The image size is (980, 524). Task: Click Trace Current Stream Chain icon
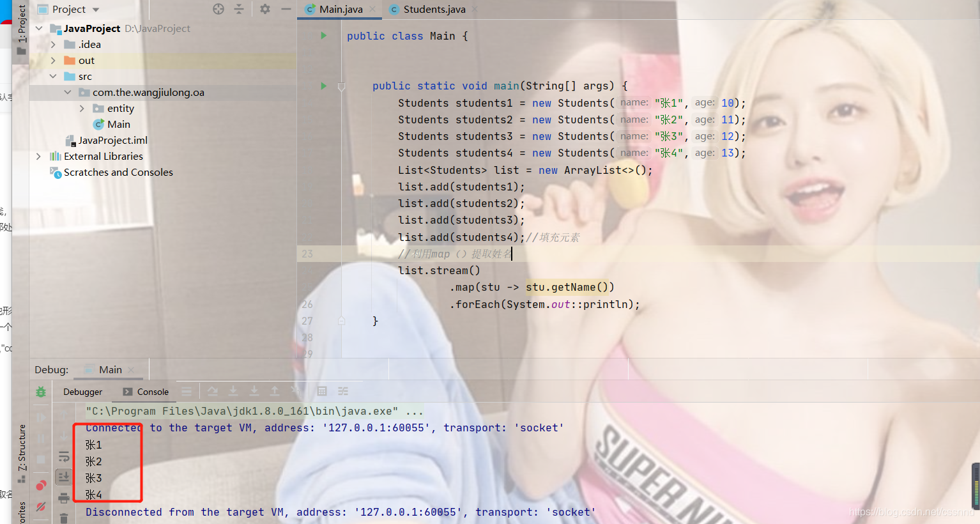pos(343,391)
